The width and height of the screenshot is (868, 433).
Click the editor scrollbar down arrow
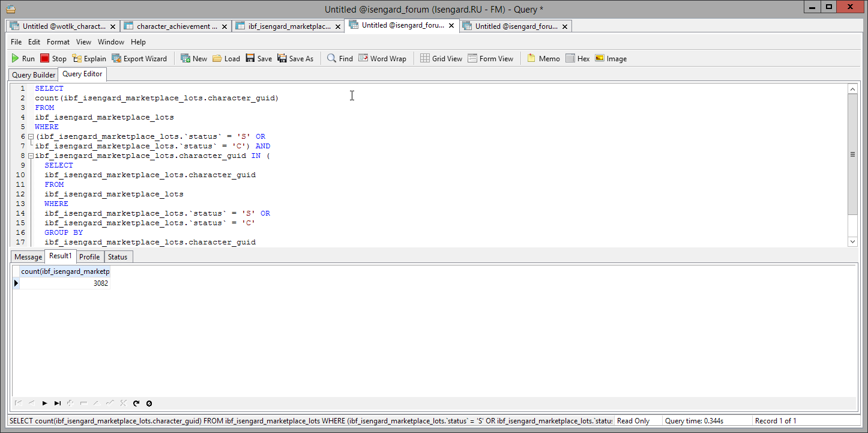tap(852, 241)
